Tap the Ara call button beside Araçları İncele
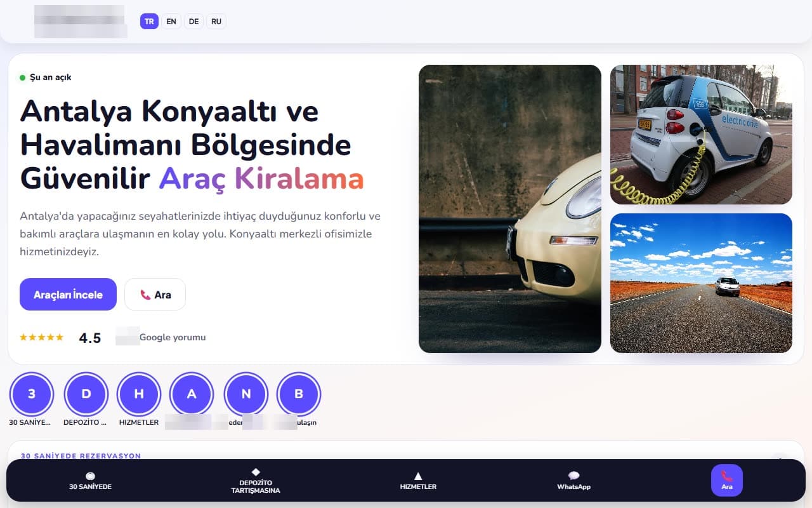 pyautogui.click(x=155, y=295)
